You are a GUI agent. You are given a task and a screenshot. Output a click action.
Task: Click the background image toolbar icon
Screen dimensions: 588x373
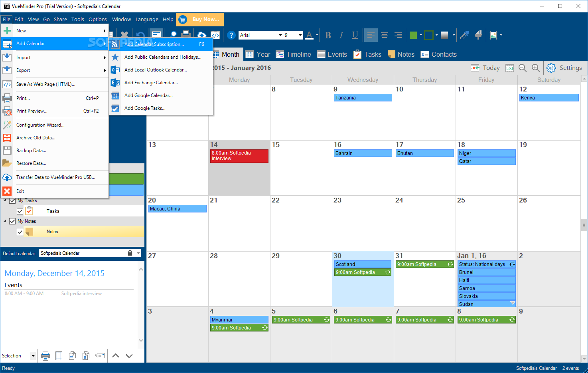pos(493,35)
